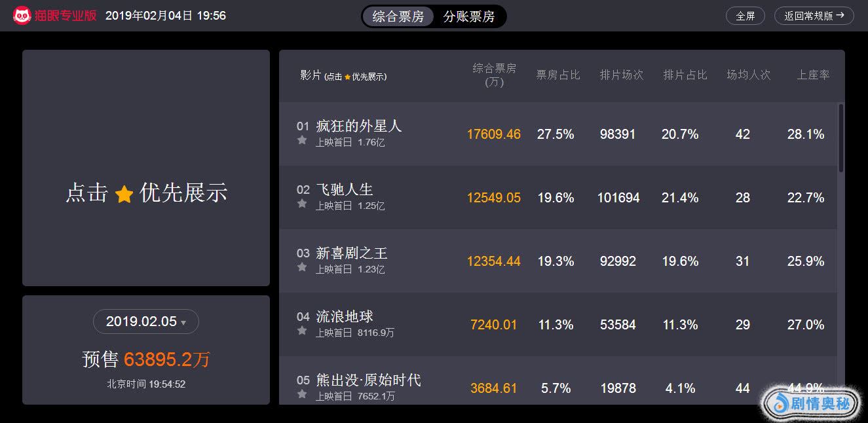868x423 pixels.
Task: Switch to the 分账票房 tab
Action: (469, 16)
